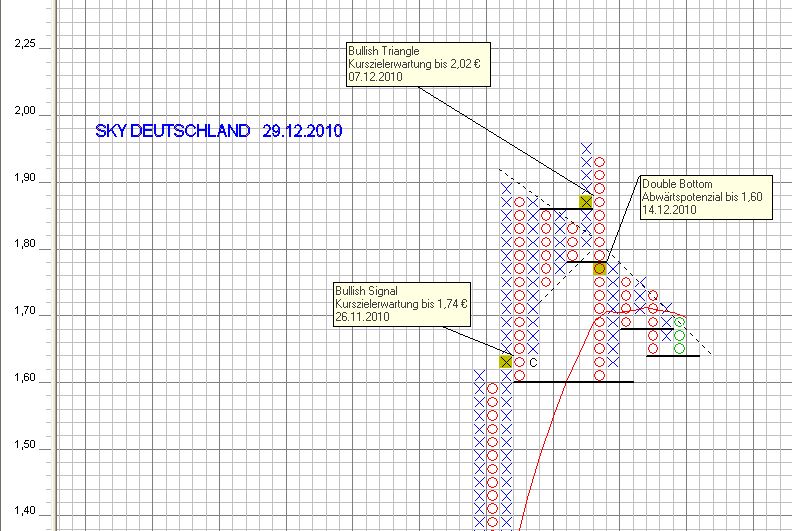Select the "Abwärtspotenzial bis 1,60" line

tap(702, 197)
